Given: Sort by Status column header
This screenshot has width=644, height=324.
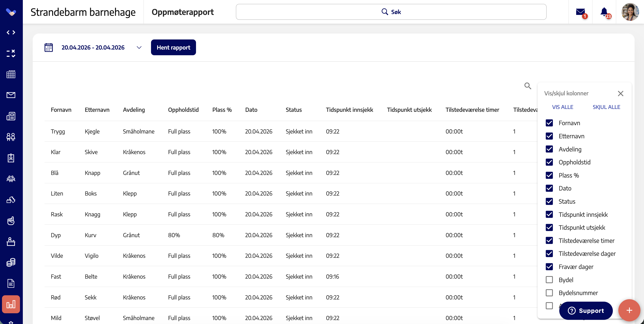Looking at the screenshot, I should tap(293, 110).
